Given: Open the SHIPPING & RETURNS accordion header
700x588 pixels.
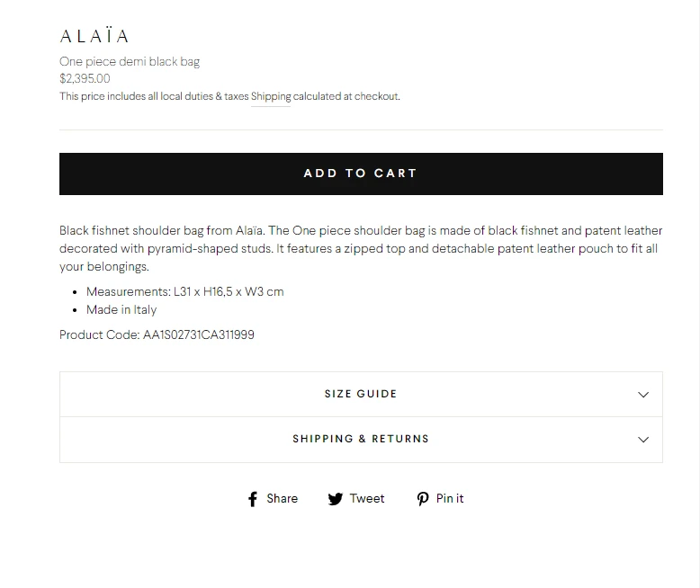Looking at the screenshot, I should pyautogui.click(x=361, y=440).
